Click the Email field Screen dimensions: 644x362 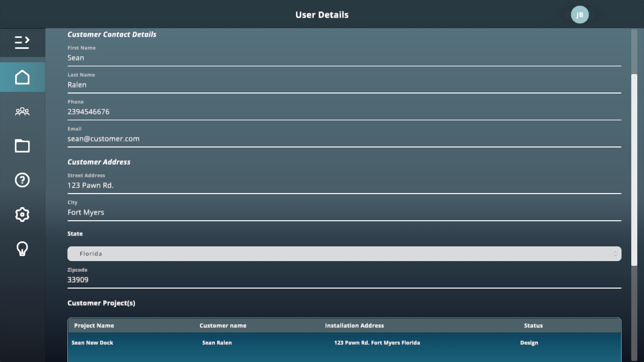click(344, 139)
